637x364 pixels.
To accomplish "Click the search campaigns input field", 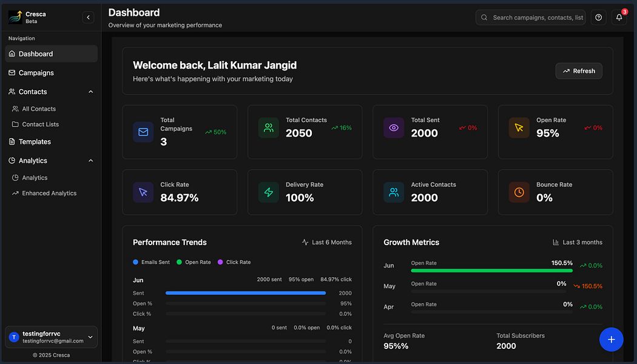I will click(x=537, y=18).
